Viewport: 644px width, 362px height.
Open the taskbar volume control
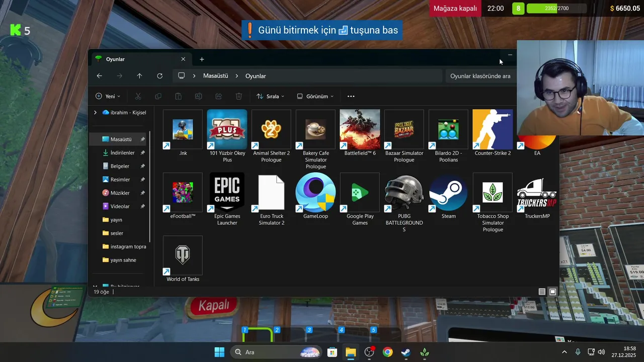coord(601,352)
